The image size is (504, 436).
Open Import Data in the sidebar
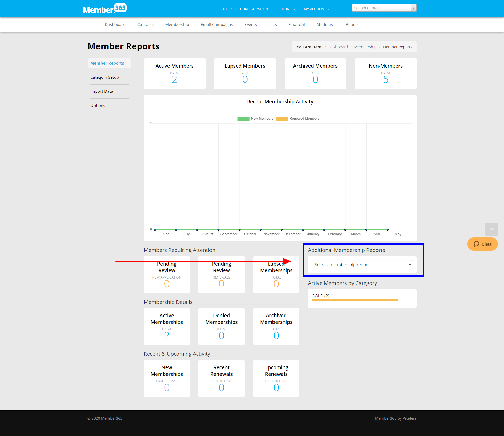point(102,91)
